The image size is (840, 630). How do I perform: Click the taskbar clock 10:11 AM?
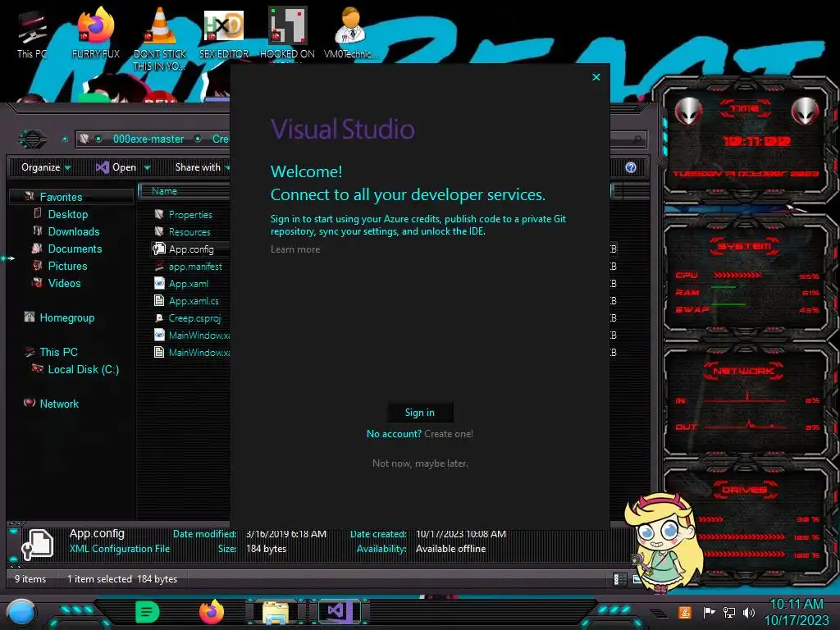pyautogui.click(x=797, y=605)
